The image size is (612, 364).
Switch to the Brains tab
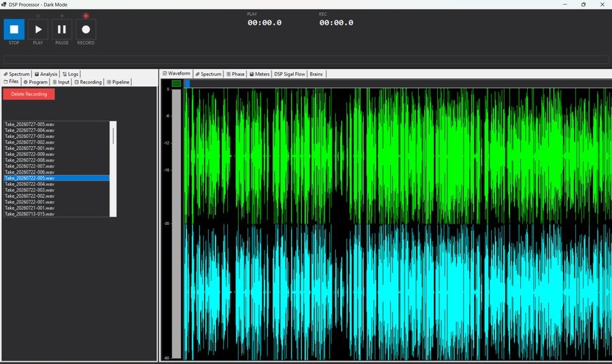coord(316,73)
